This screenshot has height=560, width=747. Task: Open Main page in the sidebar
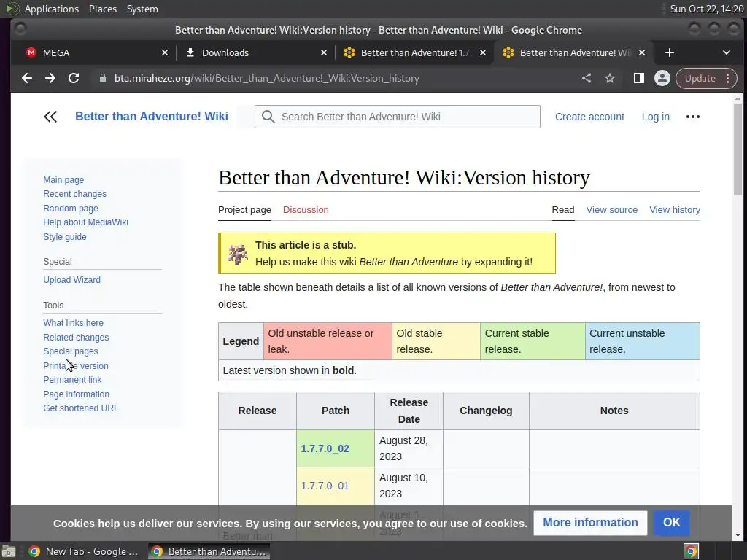[63, 180]
